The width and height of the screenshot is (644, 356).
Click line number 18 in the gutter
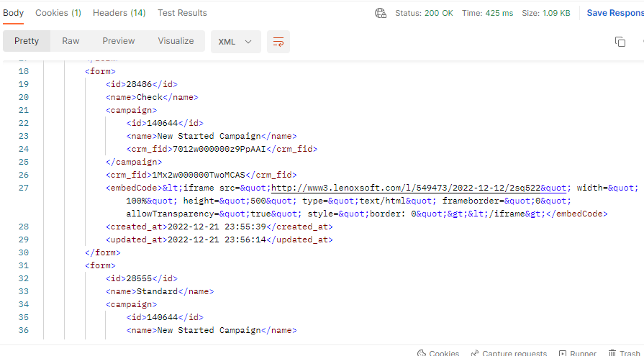click(23, 71)
